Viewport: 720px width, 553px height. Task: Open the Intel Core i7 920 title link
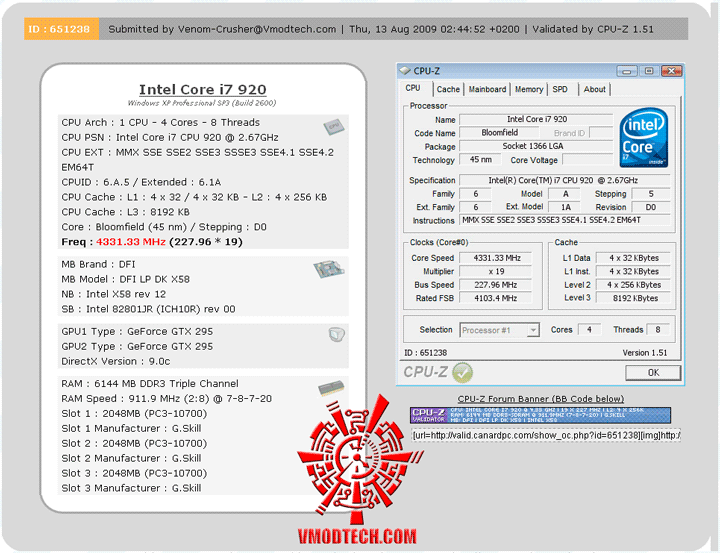click(202, 90)
